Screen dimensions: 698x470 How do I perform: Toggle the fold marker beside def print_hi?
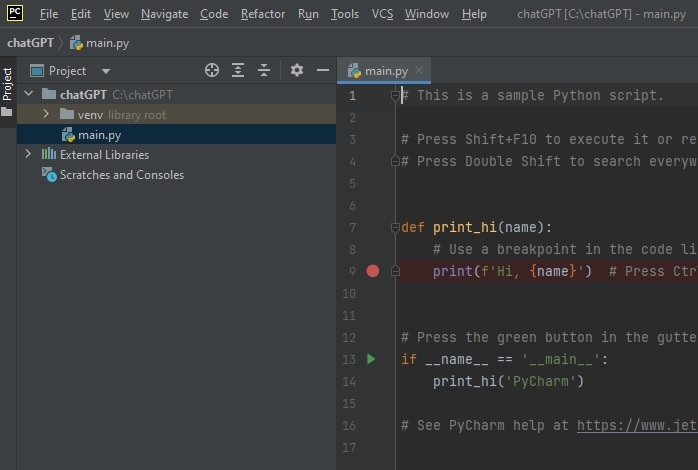pyautogui.click(x=396, y=228)
